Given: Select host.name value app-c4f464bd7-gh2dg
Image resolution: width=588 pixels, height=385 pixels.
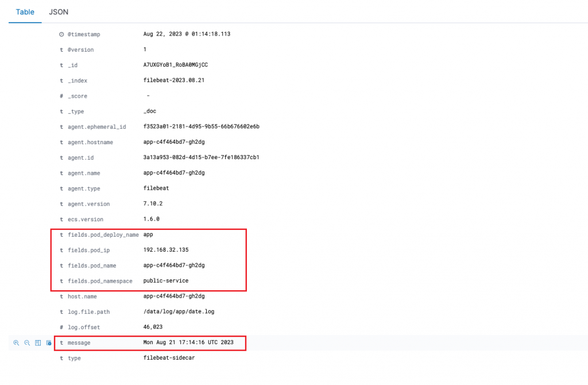Looking at the screenshot, I should pos(174,296).
